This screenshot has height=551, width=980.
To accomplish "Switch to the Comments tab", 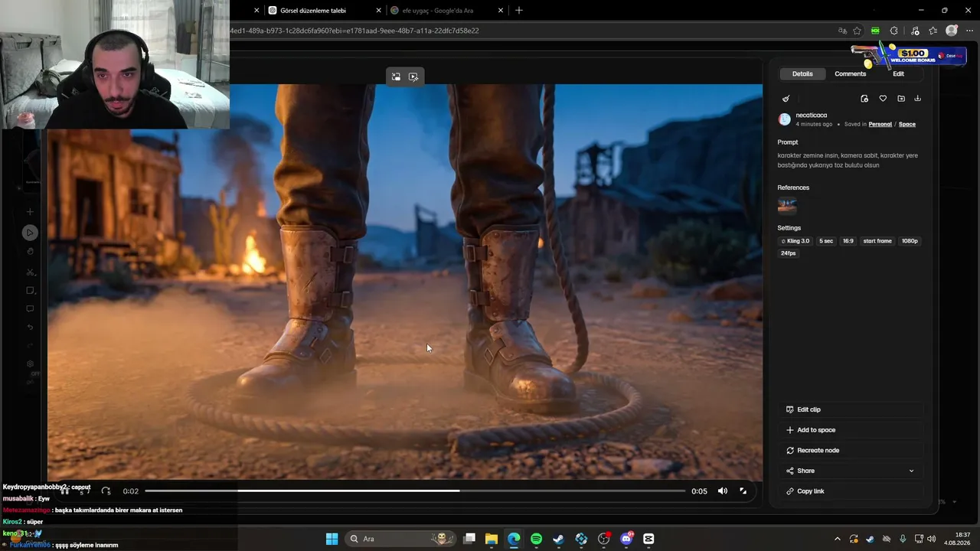I will tap(851, 74).
